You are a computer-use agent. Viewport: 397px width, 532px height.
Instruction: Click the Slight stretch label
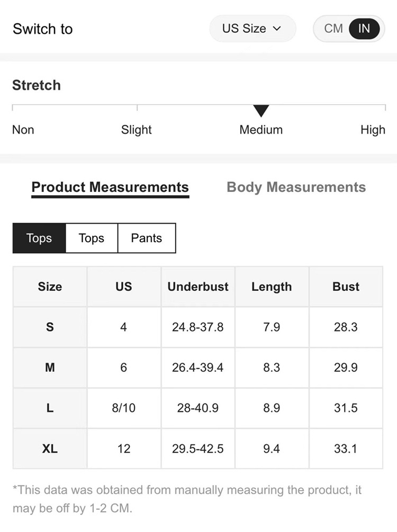pos(137,130)
